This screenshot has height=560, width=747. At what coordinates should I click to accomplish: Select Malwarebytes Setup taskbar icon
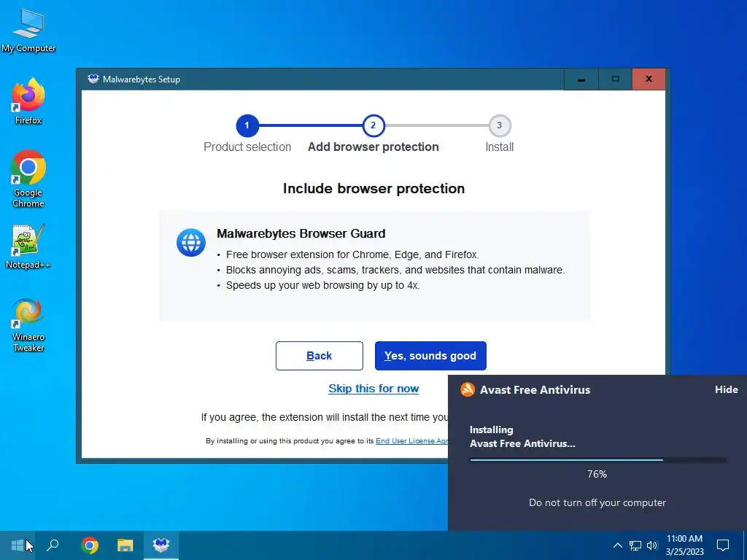click(161, 545)
